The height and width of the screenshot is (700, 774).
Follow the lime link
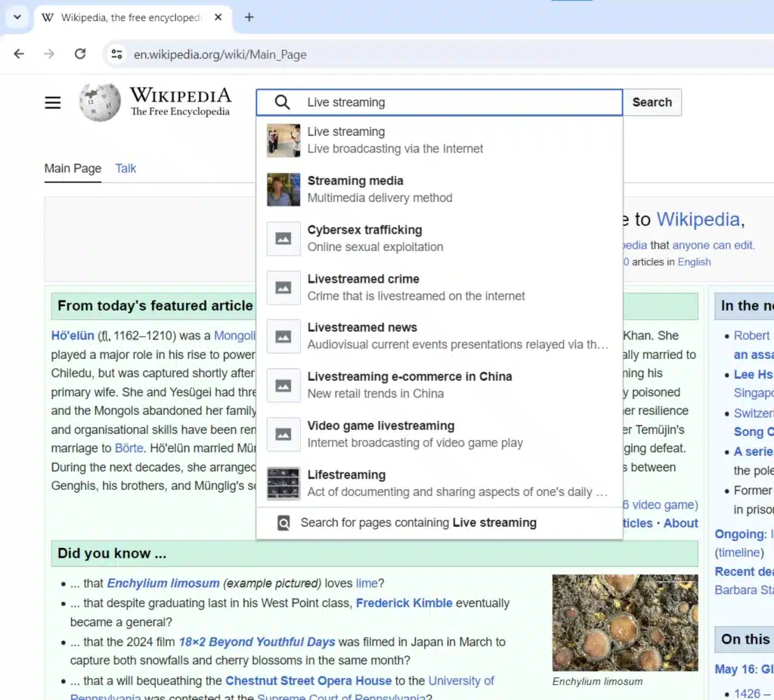[x=367, y=583]
